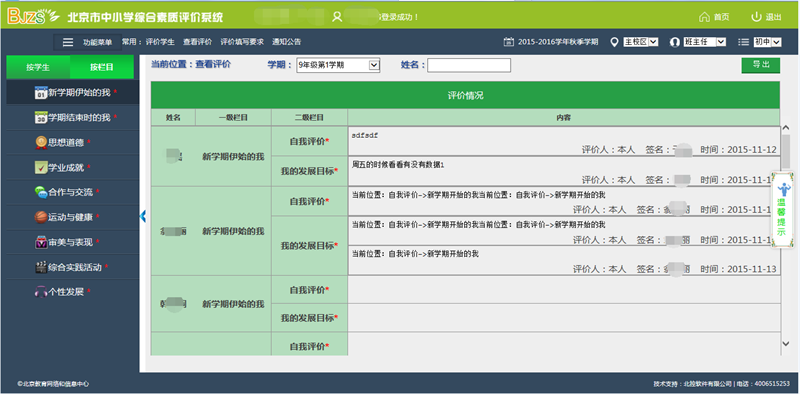
Task: Click the basketball icon for 运动与健康
Action: 41,217
